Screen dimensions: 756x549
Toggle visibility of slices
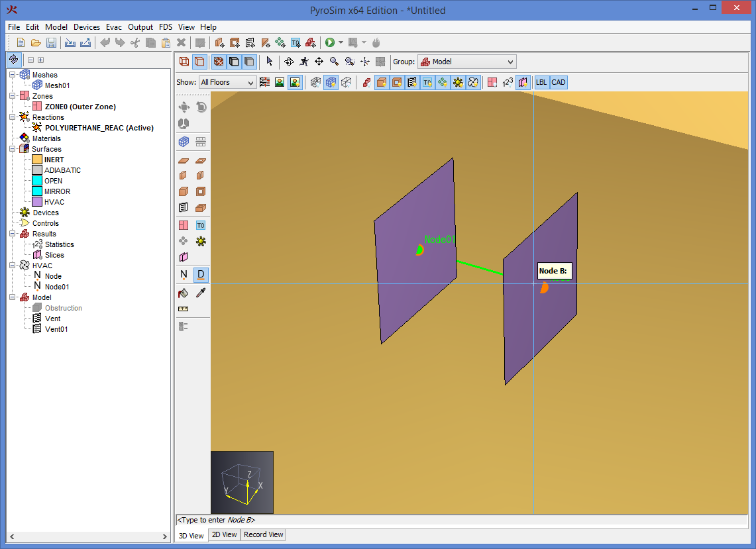[x=523, y=82]
